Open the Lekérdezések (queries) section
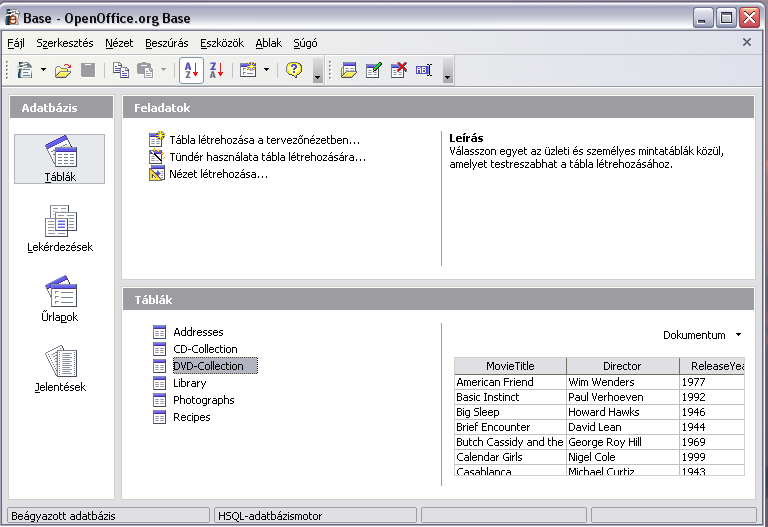 [x=60, y=228]
